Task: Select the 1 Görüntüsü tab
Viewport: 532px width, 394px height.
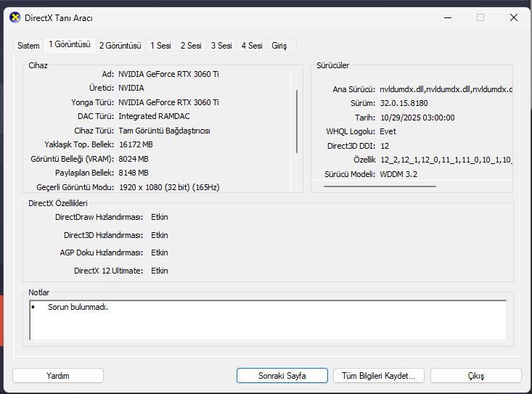Action: [70, 44]
